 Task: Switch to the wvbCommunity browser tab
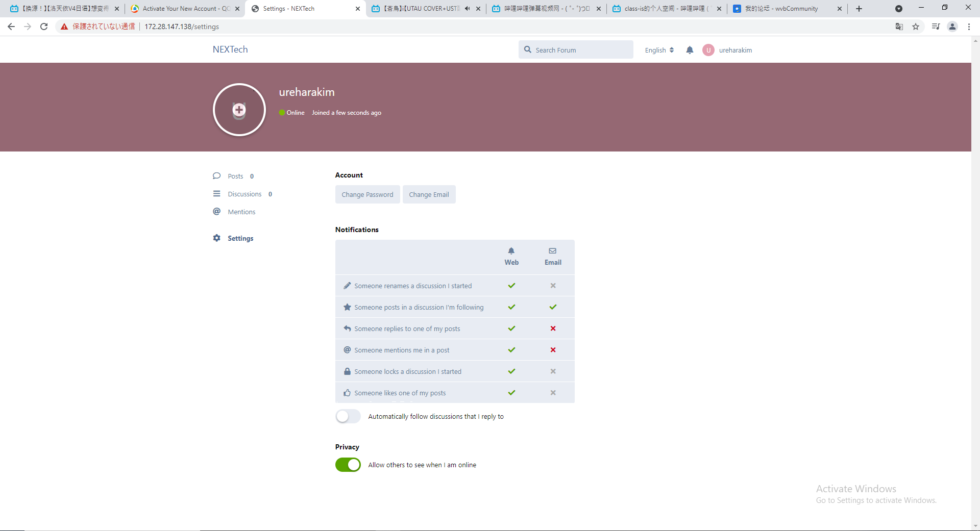click(x=781, y=9)
